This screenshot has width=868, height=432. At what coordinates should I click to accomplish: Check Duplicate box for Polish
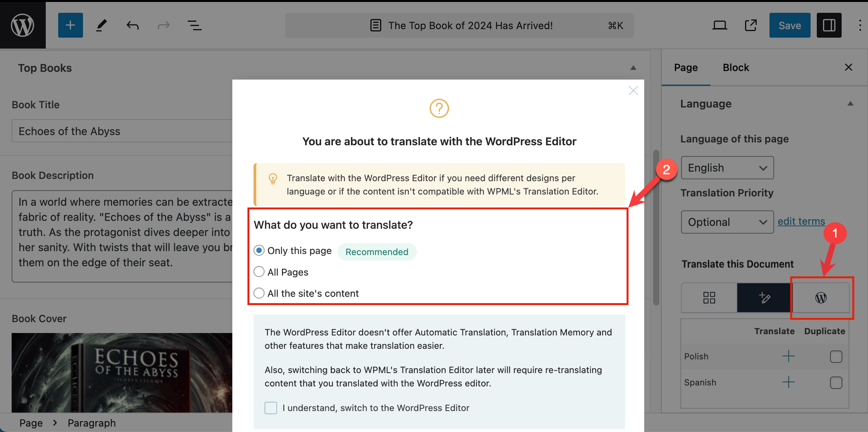pos(836,356)
